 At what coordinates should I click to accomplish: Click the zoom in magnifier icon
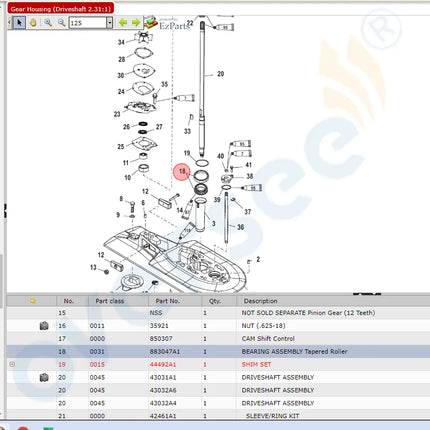click(x=48, y=23)
